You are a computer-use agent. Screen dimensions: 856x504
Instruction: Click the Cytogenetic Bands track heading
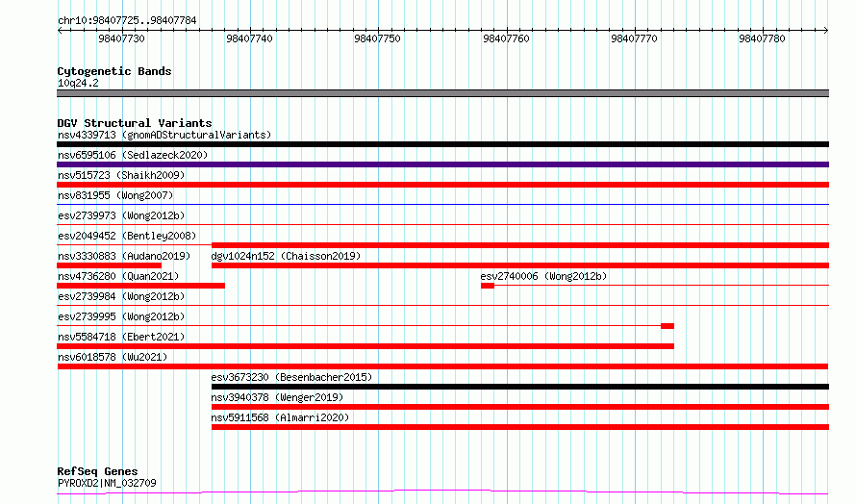[114, 71]
